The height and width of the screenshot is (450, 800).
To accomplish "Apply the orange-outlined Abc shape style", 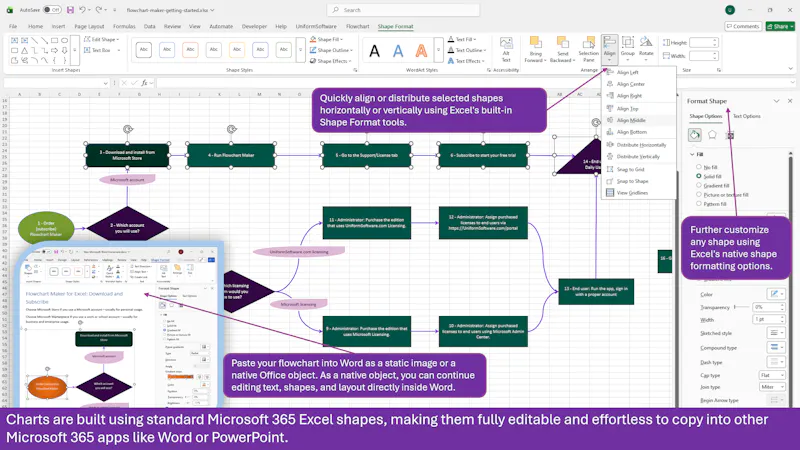I will coord(190,49).
